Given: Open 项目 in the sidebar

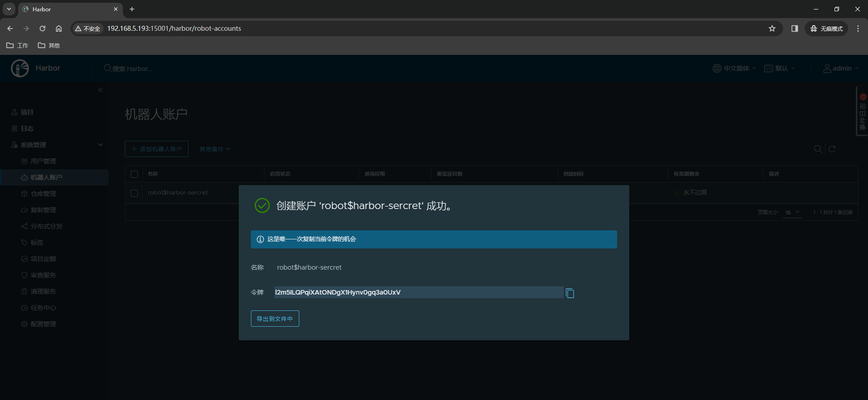Looking at the screenshot, I should point(23,112).
